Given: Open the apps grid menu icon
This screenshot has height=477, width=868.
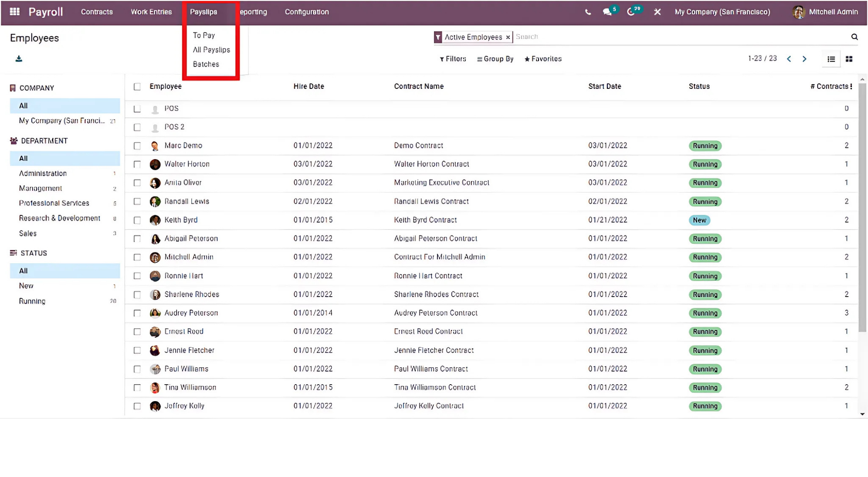Looking at the screenshot, I should (15, 12).
